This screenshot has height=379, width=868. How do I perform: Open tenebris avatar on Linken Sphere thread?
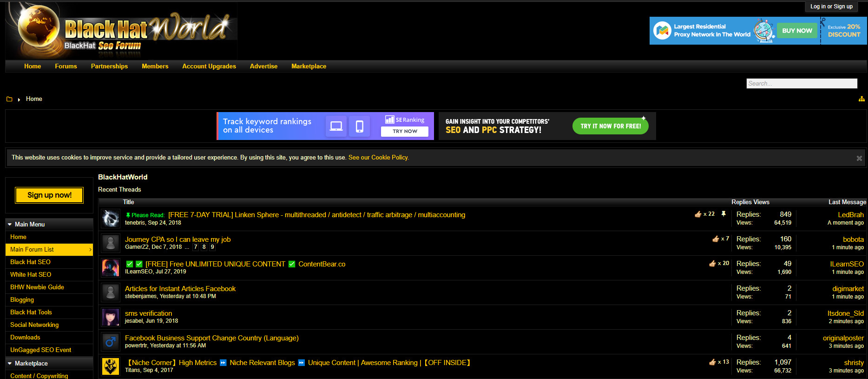point(111,219)
